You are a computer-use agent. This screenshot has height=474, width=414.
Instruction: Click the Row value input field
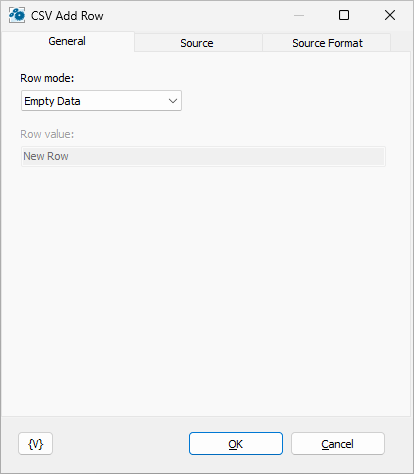point(203,156)
